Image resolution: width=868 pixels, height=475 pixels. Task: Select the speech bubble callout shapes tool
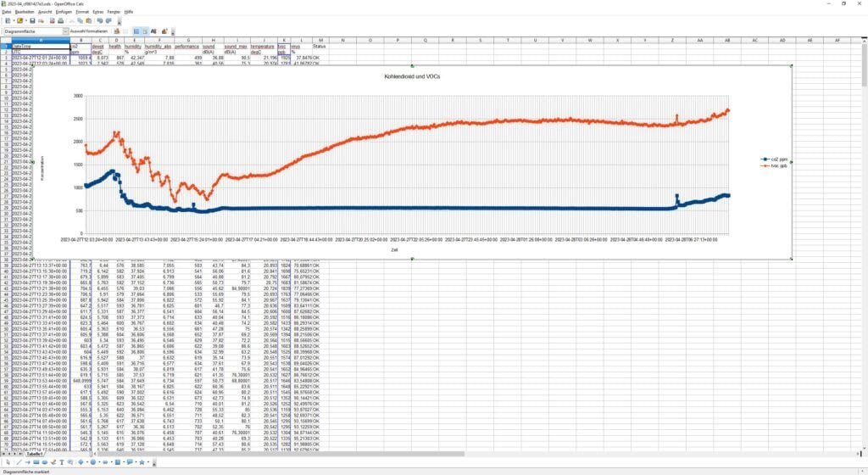130,462
